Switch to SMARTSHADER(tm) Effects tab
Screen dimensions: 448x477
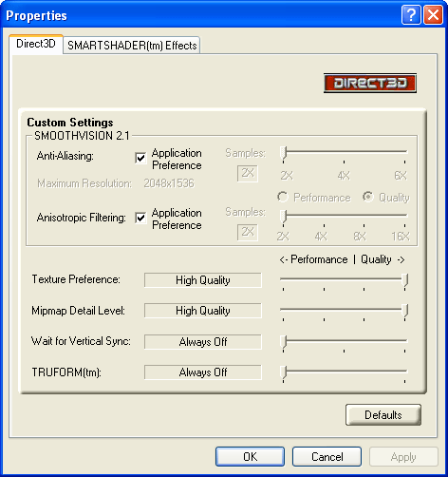click(132, 46)
